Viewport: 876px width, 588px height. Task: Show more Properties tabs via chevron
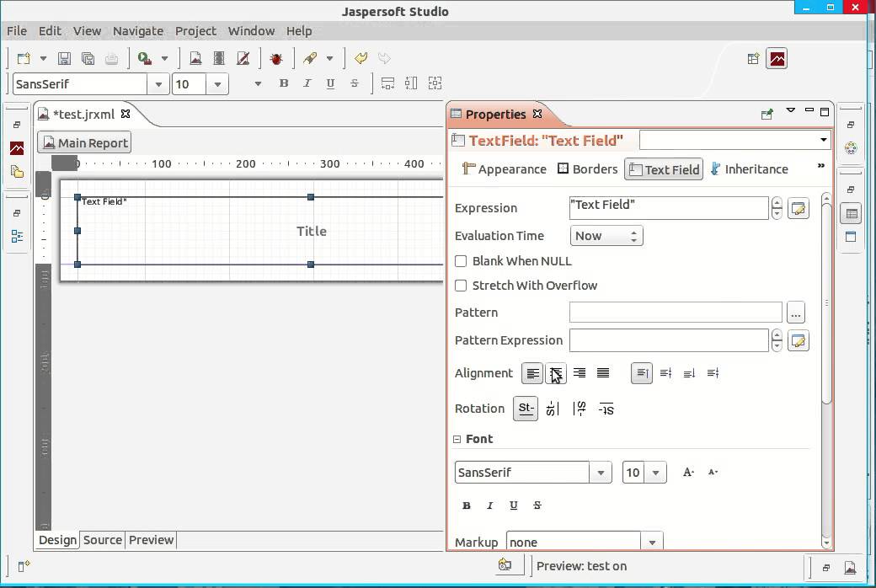coord(820,165)
